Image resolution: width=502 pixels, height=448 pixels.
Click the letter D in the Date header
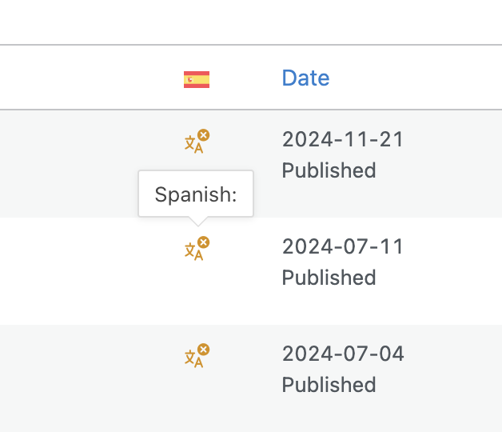tap(289, 78)
